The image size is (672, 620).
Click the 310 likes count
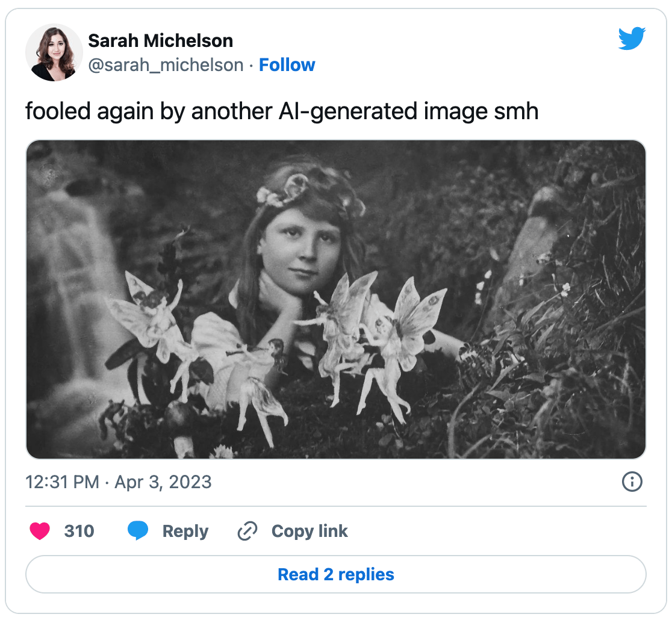point(79,531)
